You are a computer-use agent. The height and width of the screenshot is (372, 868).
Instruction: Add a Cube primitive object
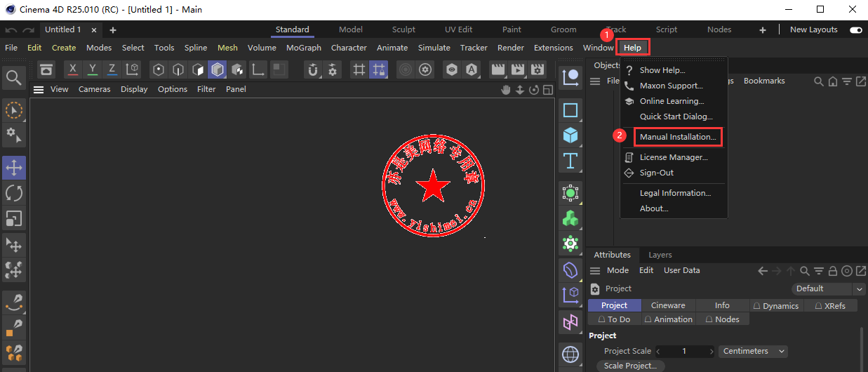click(x=570, y=135)
